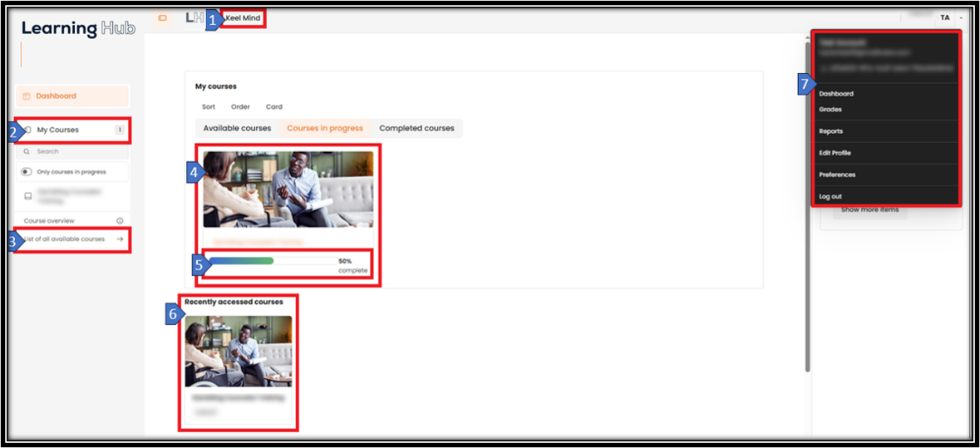Open My Courses in the sidebar
Screen dimensions: 980x448
[x=73, y=130]
